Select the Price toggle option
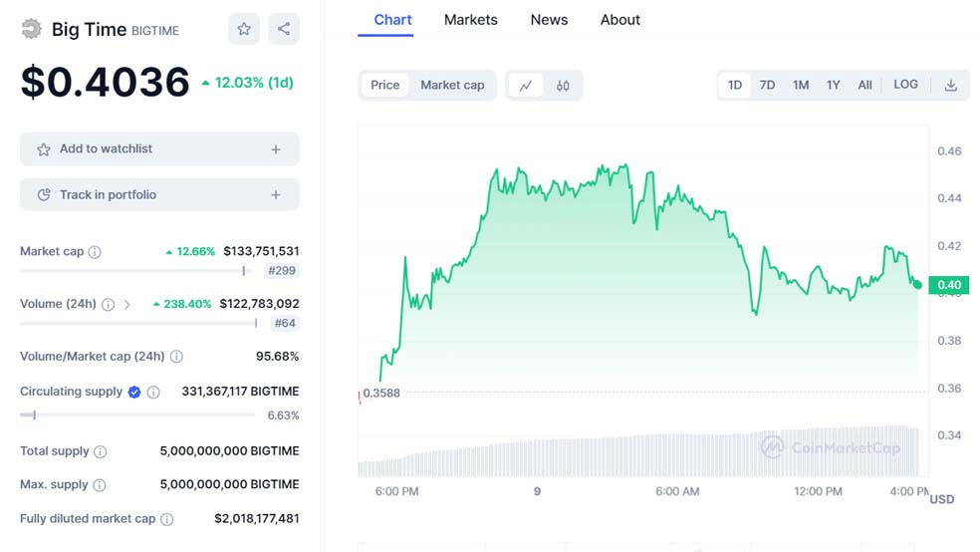Screen dimensions: 980x552 384,86
